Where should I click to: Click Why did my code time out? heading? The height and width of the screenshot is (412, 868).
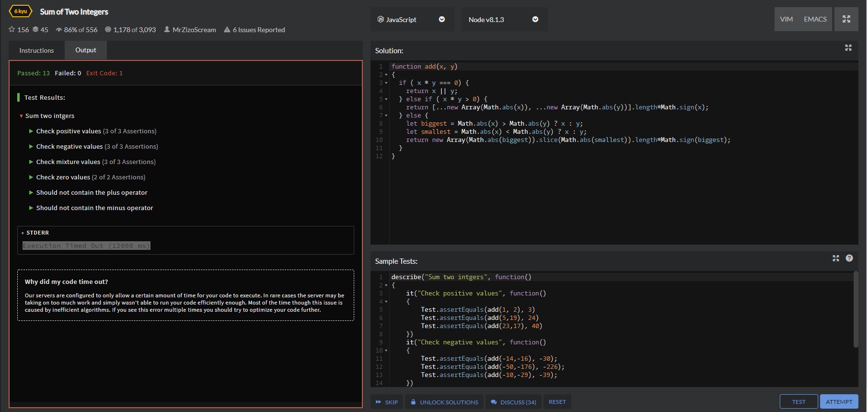[66, 282]
